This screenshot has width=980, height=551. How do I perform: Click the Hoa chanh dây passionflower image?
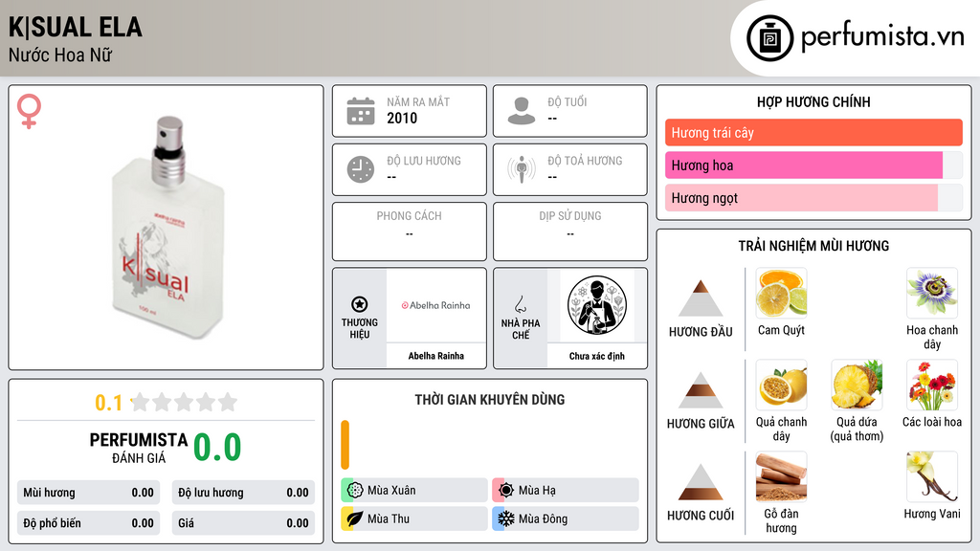coord(932,293)
